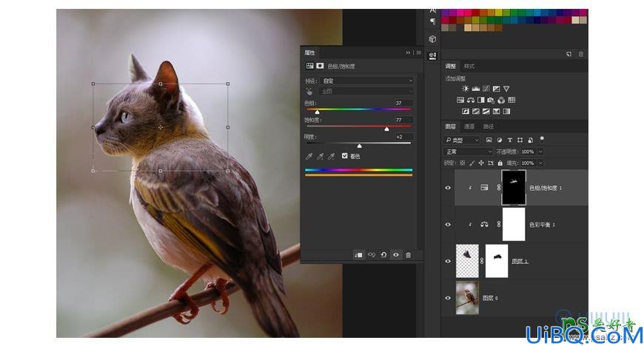644x346 pixels.
Task: Switch to the Adjustments tab
Action: coord(451,66)
